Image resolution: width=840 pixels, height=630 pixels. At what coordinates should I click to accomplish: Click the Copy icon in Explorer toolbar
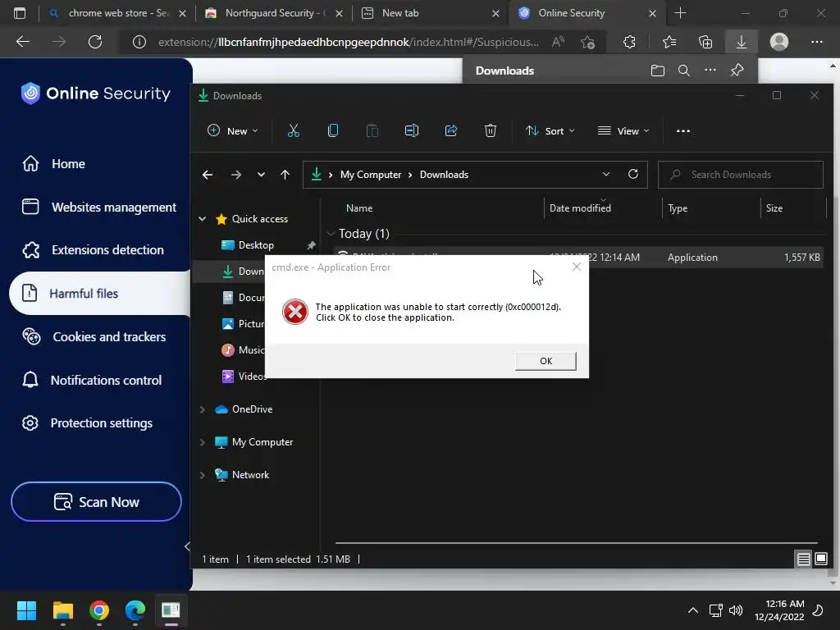coord(333,130)
